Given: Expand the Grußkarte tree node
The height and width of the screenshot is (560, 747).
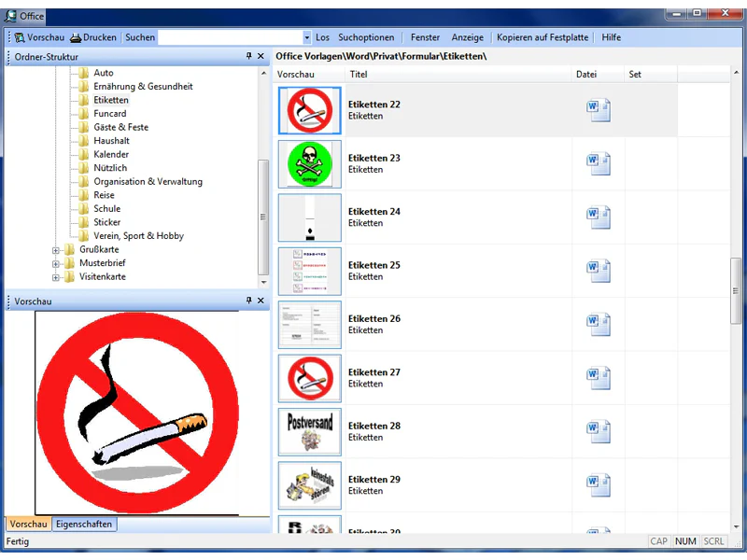Looking at the screenshot, I should click(56, 250).
